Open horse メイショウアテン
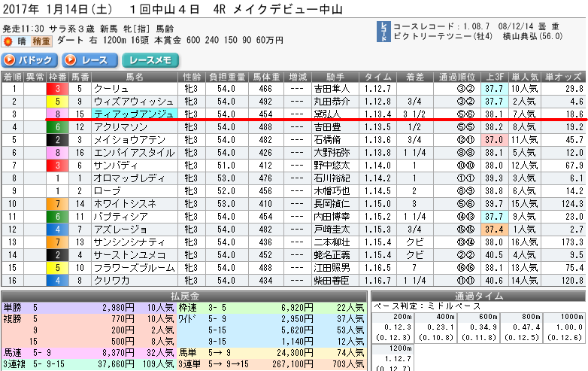588x371 pixels. coord(129,140)
